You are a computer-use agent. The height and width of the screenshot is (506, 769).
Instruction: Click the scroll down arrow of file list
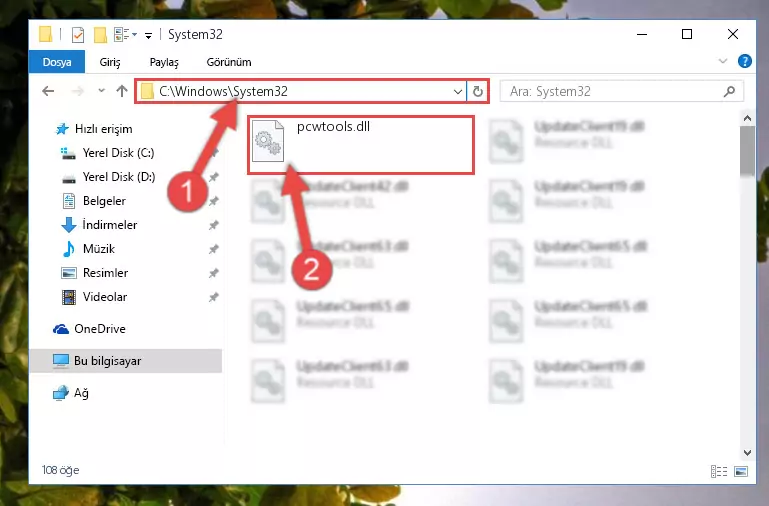(747, 453)
